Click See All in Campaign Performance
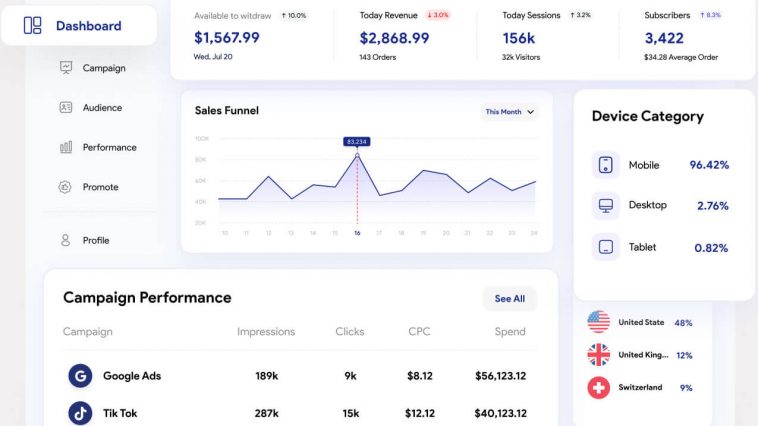This screenshot has height=426, width=758. [x=510, y=299]
